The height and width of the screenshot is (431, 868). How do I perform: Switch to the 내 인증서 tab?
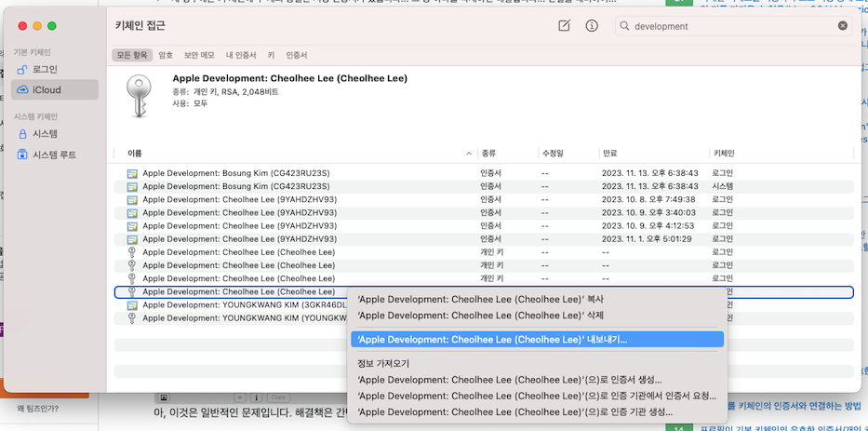pos(241,55)
